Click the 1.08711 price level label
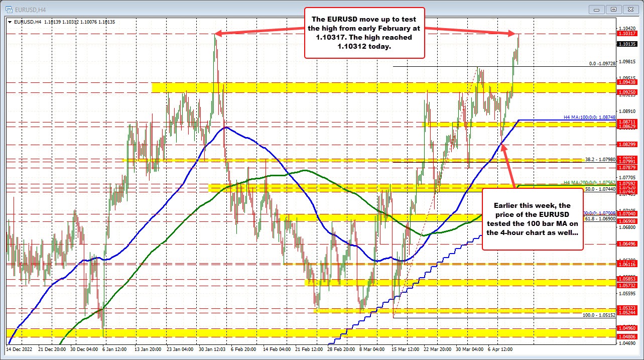 (626, 122)
